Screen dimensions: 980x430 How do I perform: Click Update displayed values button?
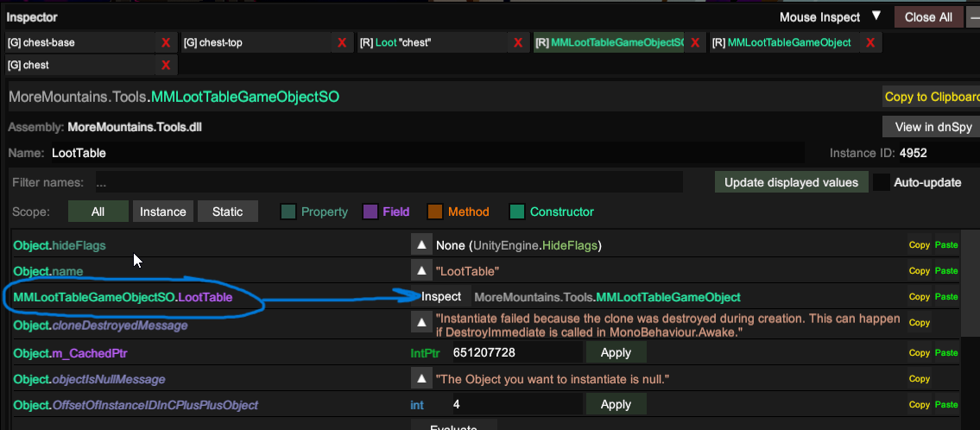click(x=791, y=182)
